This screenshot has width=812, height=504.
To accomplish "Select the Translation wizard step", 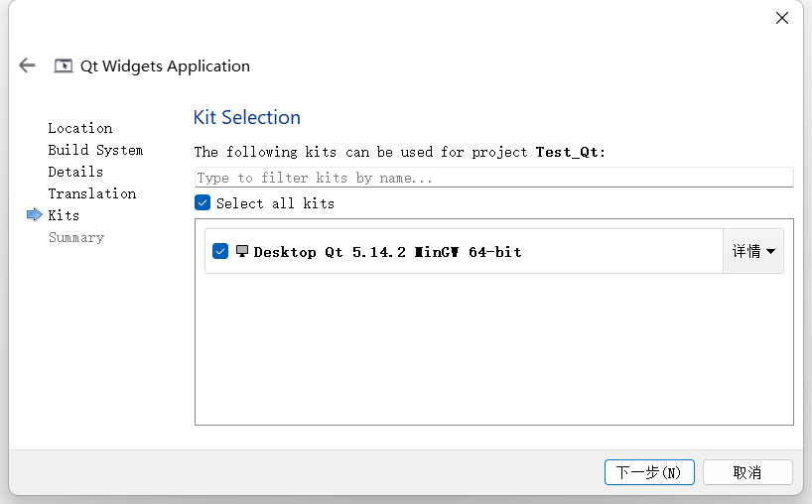I will pos(92,193).
